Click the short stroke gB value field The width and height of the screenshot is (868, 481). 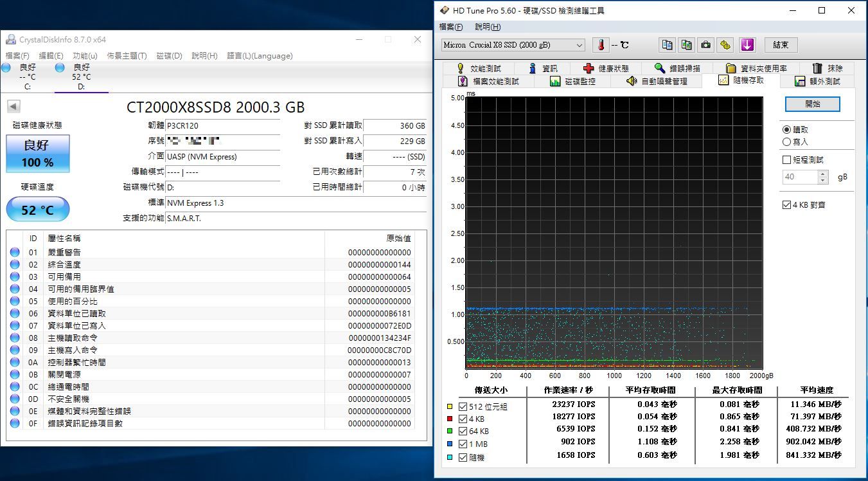801,177
